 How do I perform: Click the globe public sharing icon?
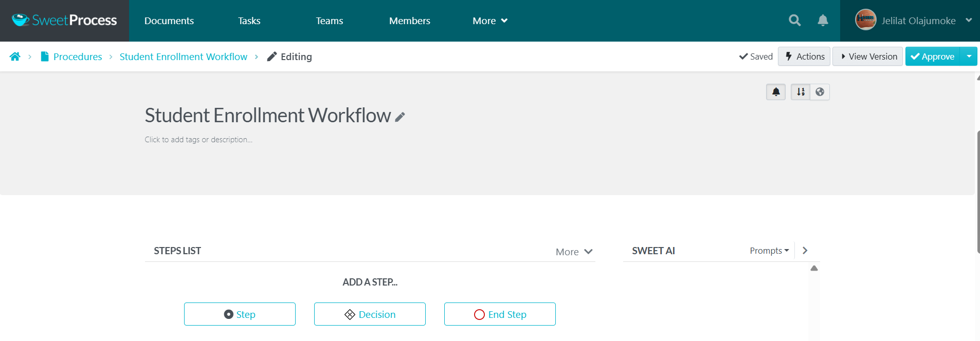coord(820,92)
